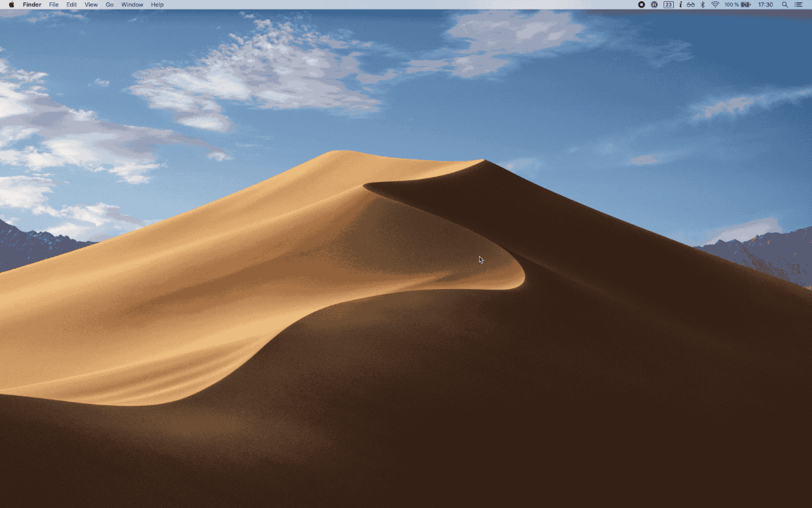Click the 17:30 clock
This screenshot has width=812, height=508.
766,4
